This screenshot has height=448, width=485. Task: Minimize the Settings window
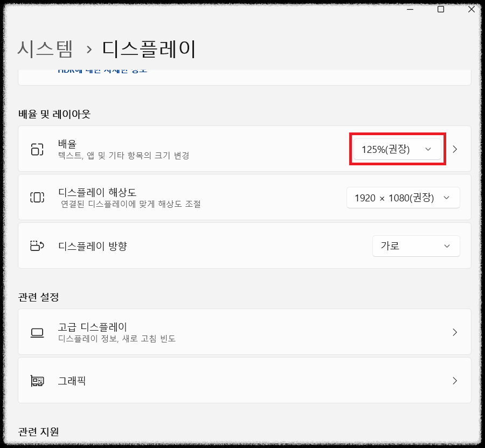tap(410, 9)
